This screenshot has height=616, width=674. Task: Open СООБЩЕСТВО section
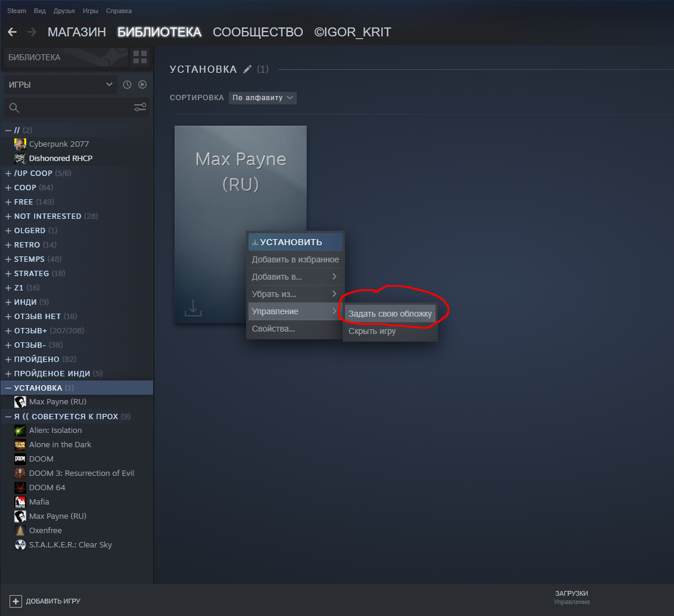tap(257, 32)
